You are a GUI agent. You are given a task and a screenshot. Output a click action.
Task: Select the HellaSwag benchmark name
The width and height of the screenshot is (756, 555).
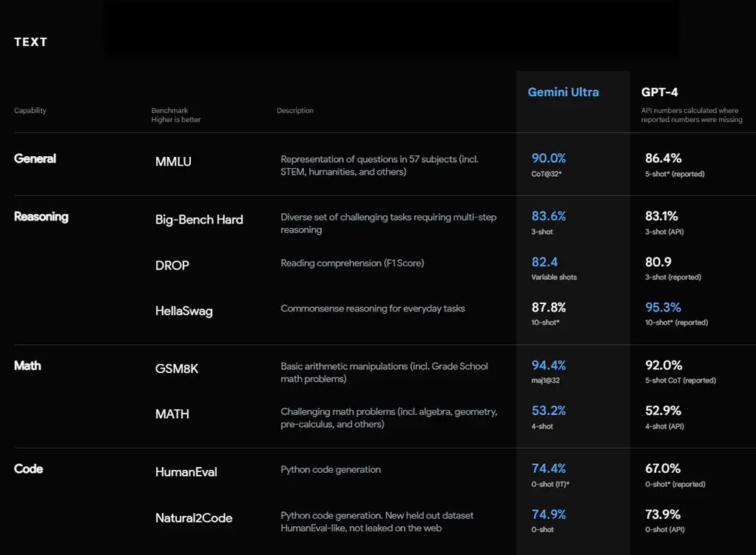(183, 311)
